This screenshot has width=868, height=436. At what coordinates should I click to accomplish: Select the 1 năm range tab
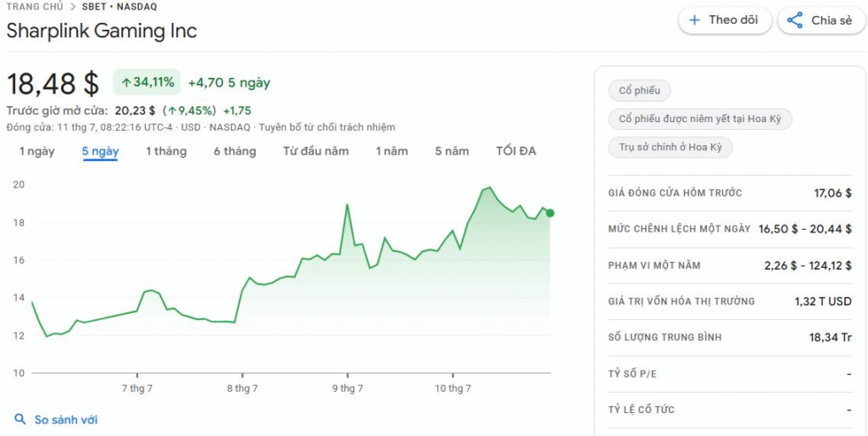[392, 151]
